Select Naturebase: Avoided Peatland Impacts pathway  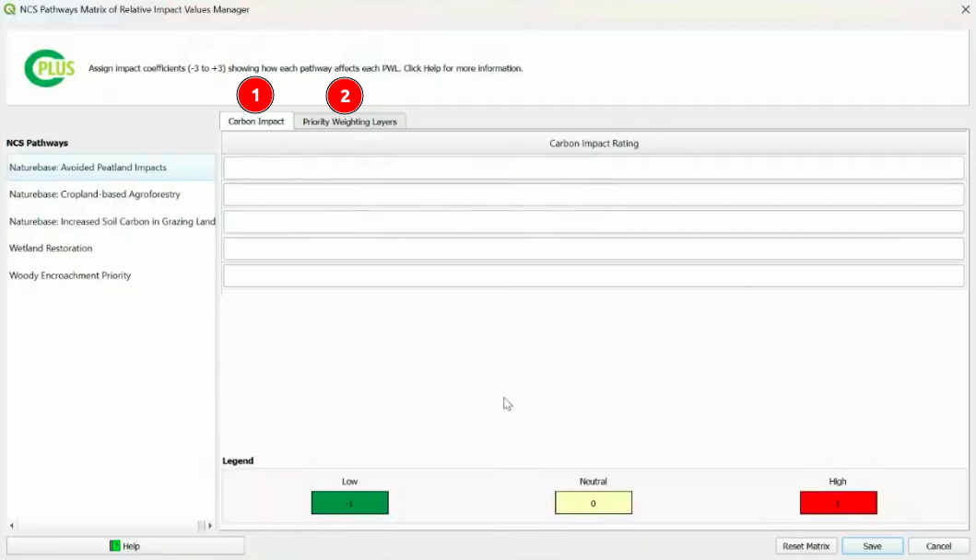pyautogui.click(x=88, y=168)
